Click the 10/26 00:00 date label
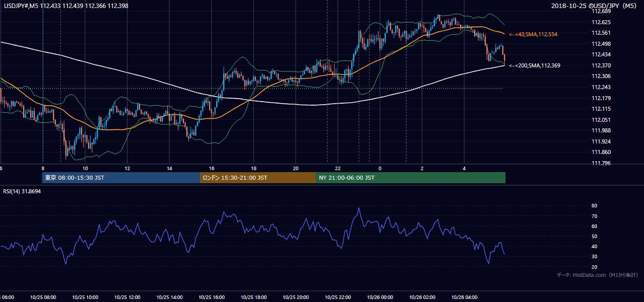The height and width of the screenshot is (302, 644). tap(380, 297)
